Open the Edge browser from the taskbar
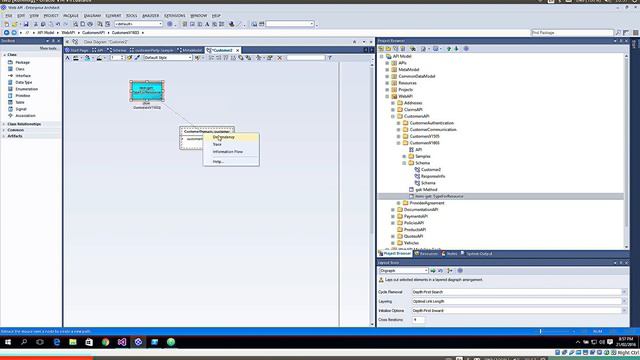640x360 pixels. click(x=56, y=342)
